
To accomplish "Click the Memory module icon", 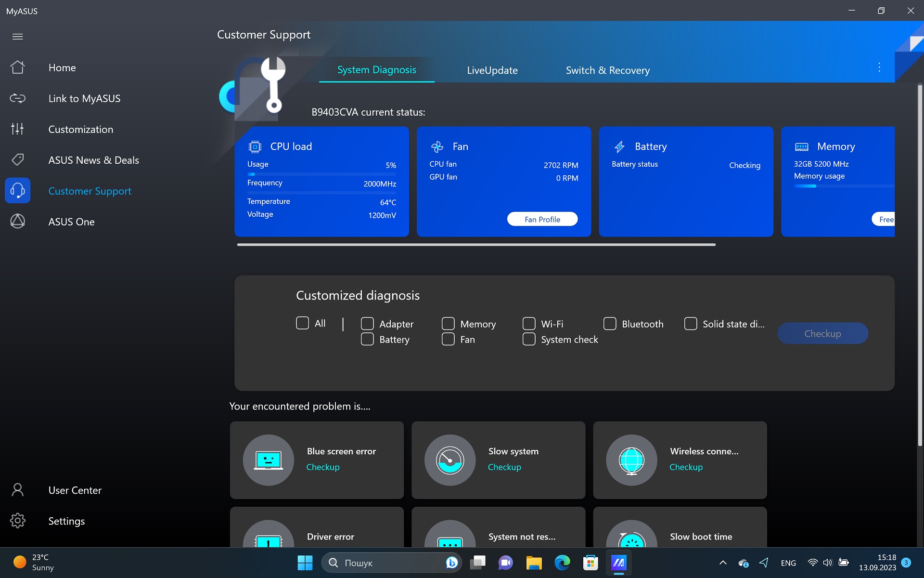I will coord(801,146).
